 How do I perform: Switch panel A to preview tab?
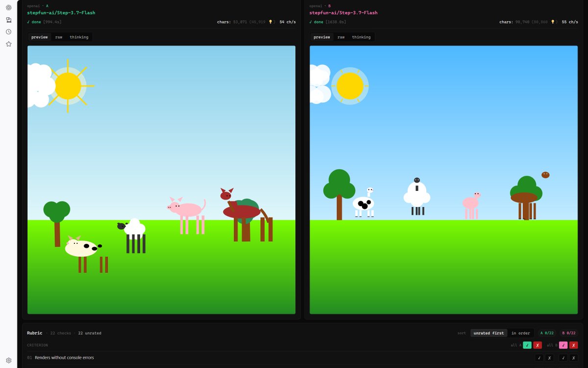40,37
